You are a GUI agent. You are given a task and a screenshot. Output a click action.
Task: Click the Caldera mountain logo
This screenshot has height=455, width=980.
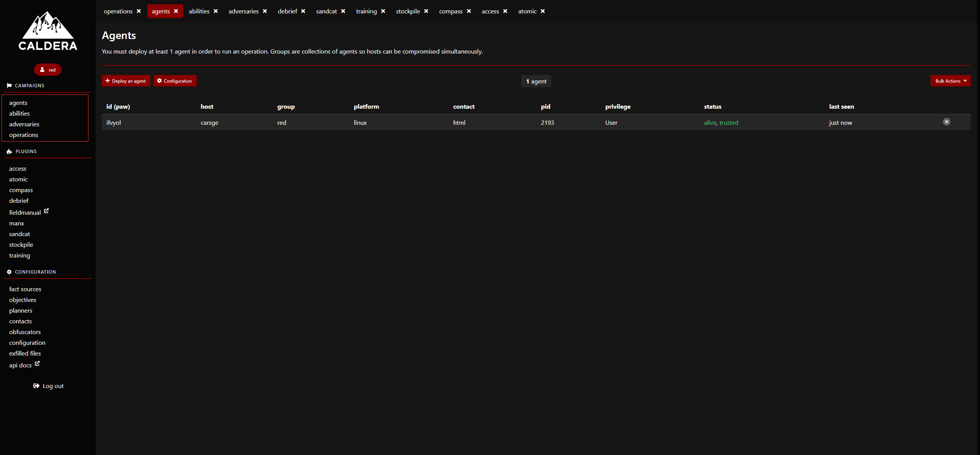(48, 31)
